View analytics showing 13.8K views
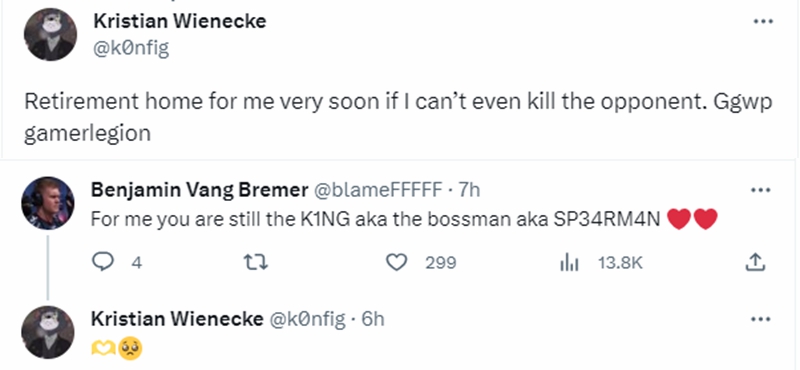The image size is (800, 370). [601, 263]
